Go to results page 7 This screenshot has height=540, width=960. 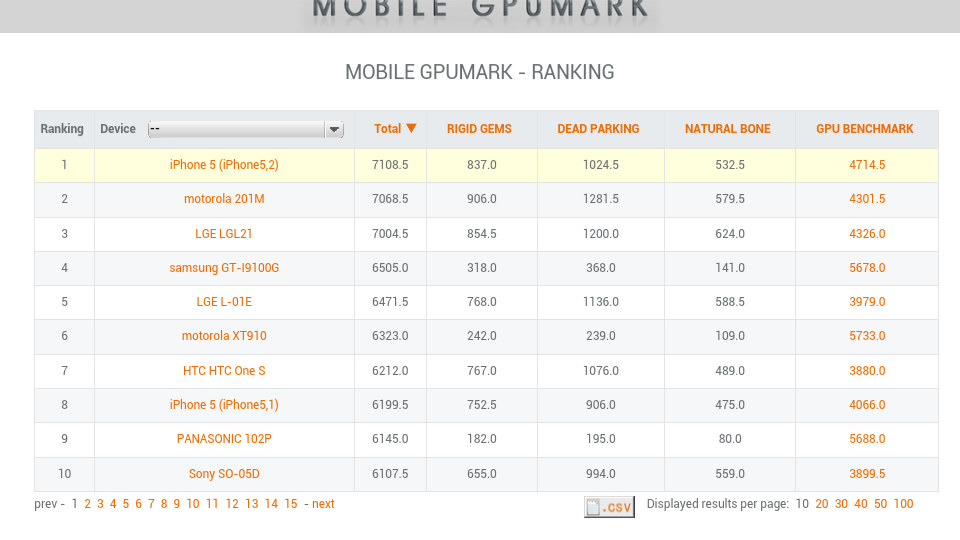click(151, 504)
